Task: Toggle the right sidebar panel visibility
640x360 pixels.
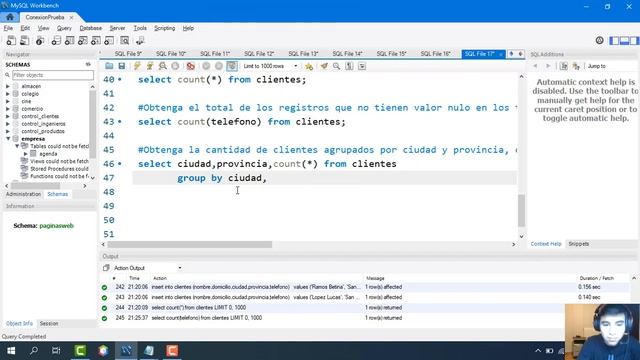Action: tap(634, 40)
